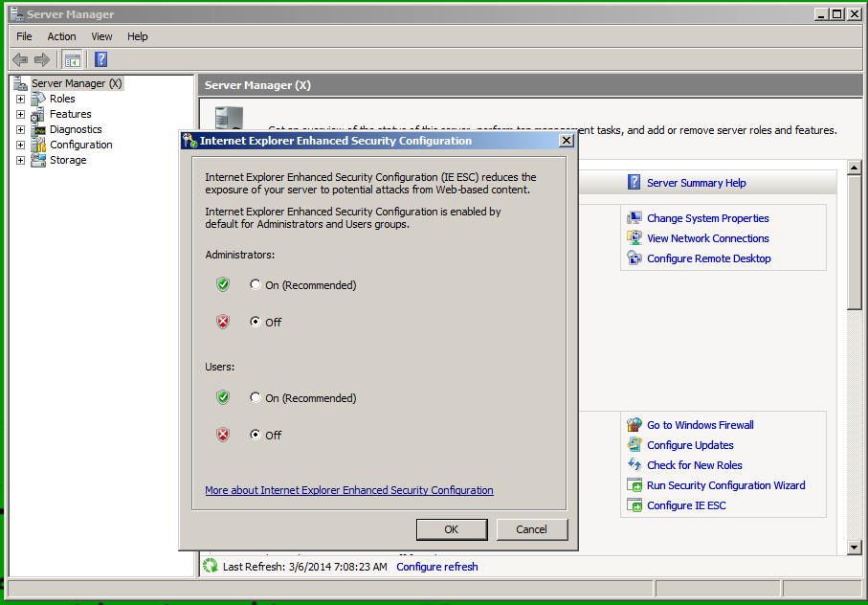
Task: Select the Features tree item
Action: [70, 114]
